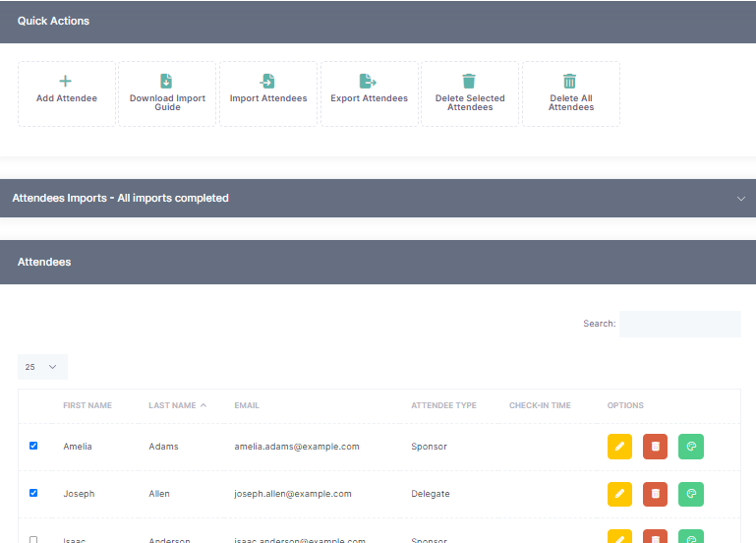Uncheck the Joseph Allen row checkbox

coord(33,493)
